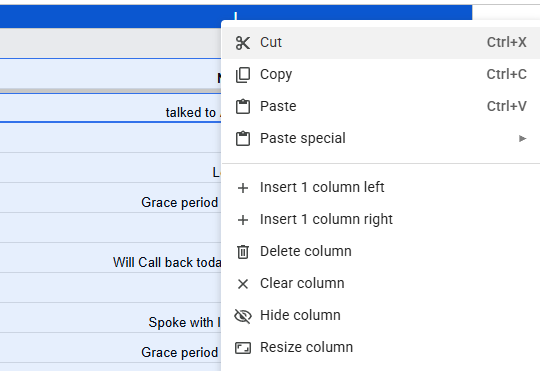Screen dimensions: 540x371
Task: Choose Delete column option
Action: 381,252
